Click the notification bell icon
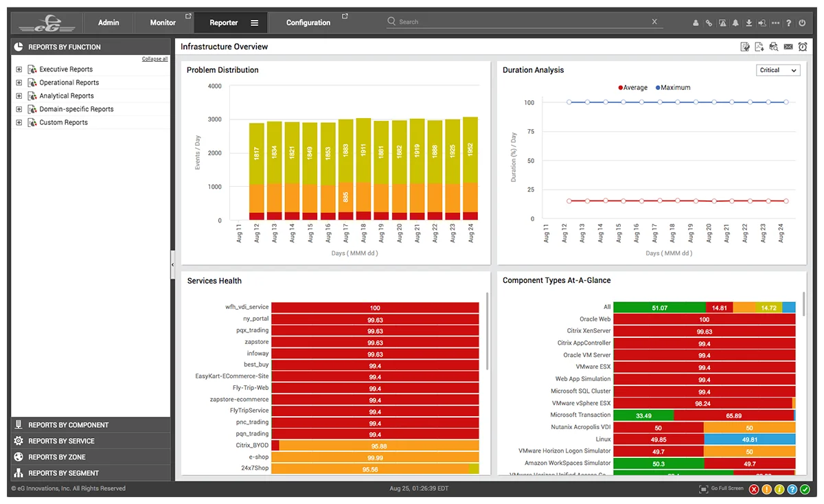The height and width of the screenshot is (504, 824). click(735, 23)
